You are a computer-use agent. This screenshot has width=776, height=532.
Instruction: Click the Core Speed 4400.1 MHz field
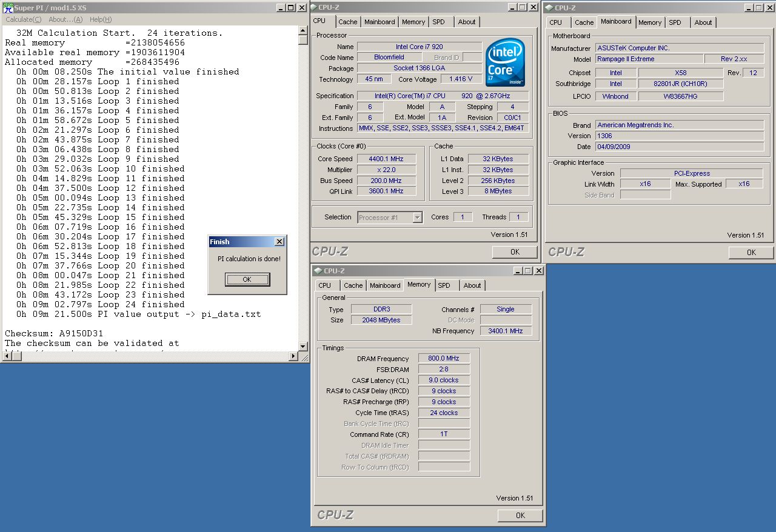386,159
